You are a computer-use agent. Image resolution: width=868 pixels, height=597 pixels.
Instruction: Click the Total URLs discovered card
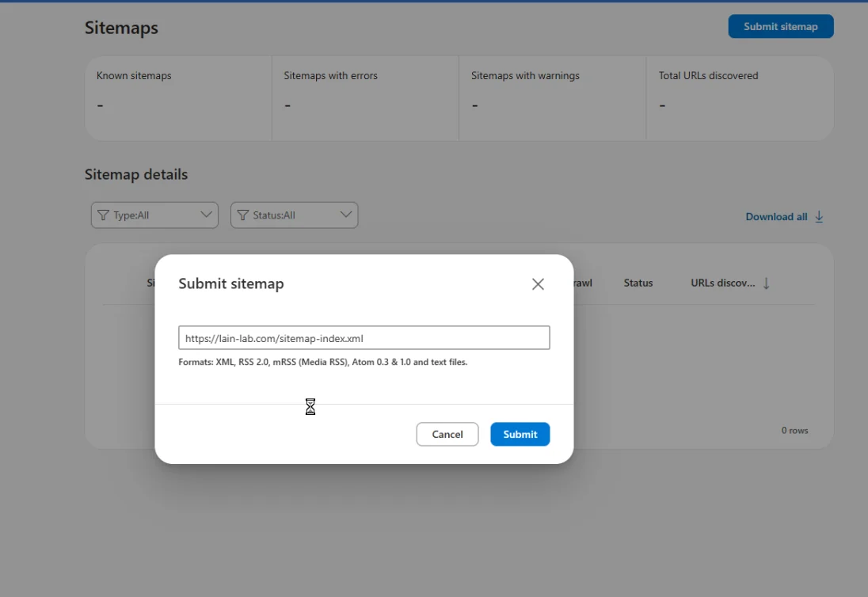740,98
